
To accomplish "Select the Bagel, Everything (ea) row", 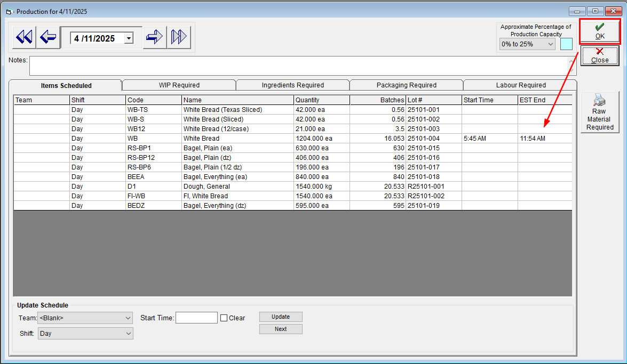I will click(x=293, y=176).
